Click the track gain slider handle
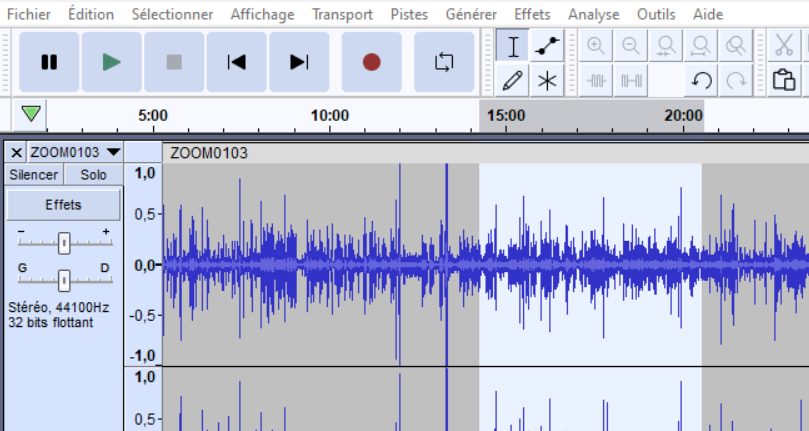The height and width of the screenshot is (431, 809). pyautogui.click(x=64, y=243)
